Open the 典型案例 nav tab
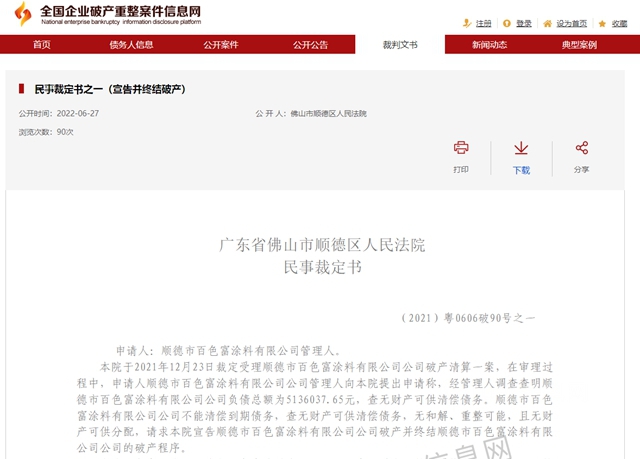The height and width of the screenshot is (459, 640). coord(579,44)
